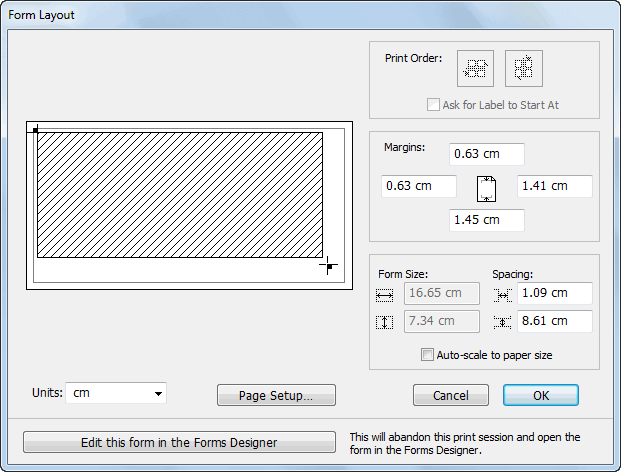Click the Cancel button
The width and height of the screenshot is (621, 472).
451,395
